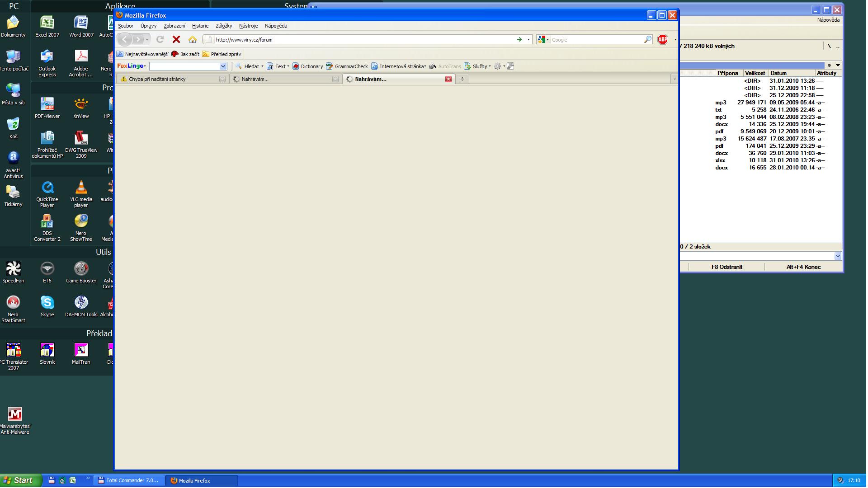Image resolution: width=868 pixels, height=488 pixels.
Task: Stop loading page with red X
Action: [176, 40]
